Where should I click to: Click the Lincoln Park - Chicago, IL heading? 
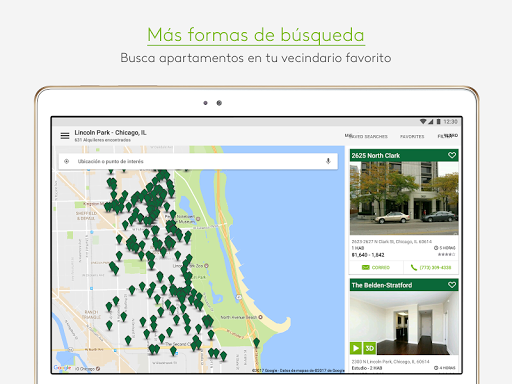click(x=110, y=132)
